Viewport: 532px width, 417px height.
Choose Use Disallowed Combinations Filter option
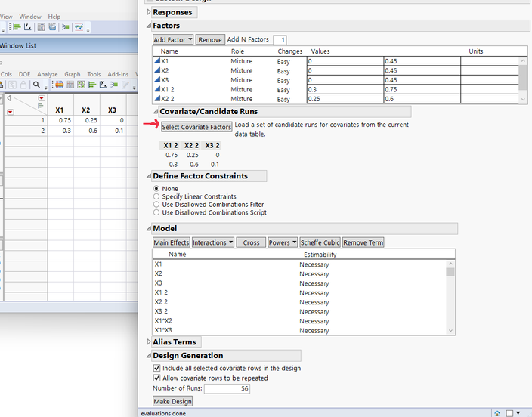point(156,205)
